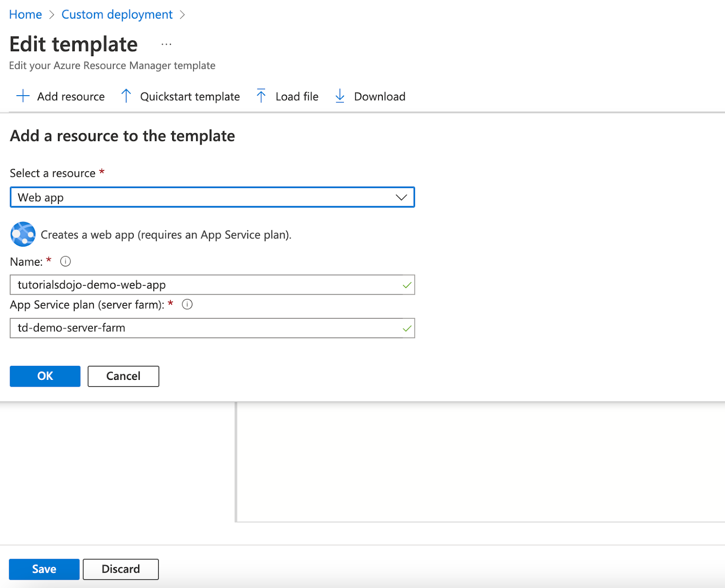725x588 pixels.
Task: Open the ellipsis menu next to Edit template
Action: (x=166, y=44)
